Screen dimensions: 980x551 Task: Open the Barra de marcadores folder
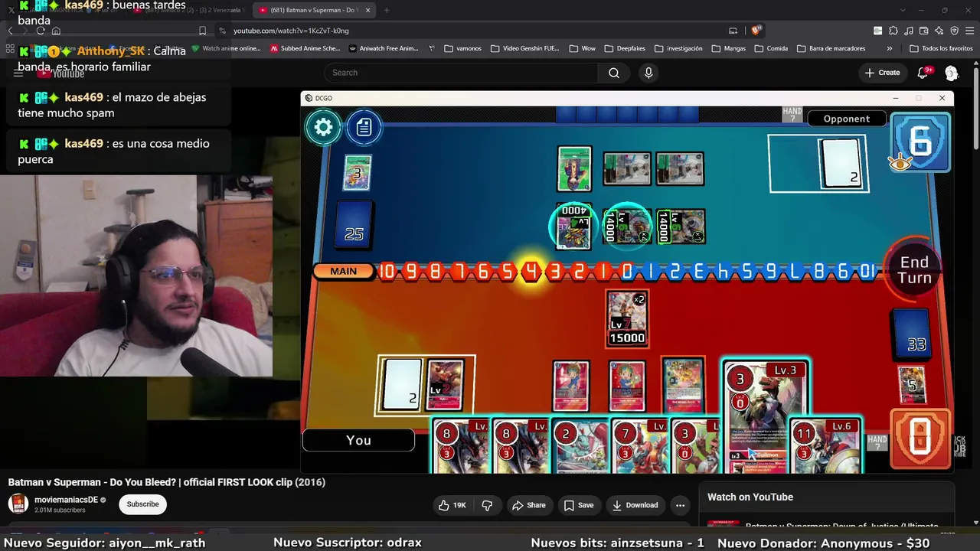(831, 48)
